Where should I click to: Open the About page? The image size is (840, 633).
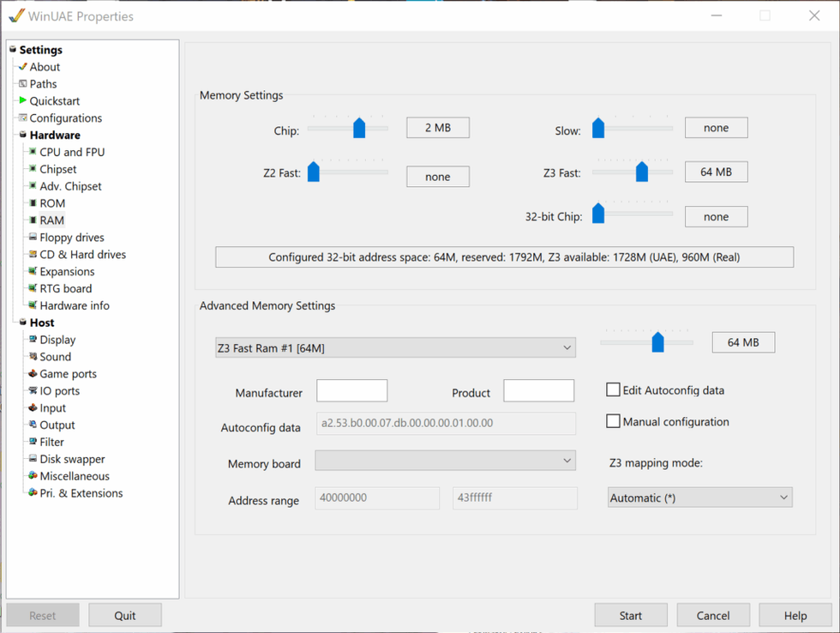[45, 67]
